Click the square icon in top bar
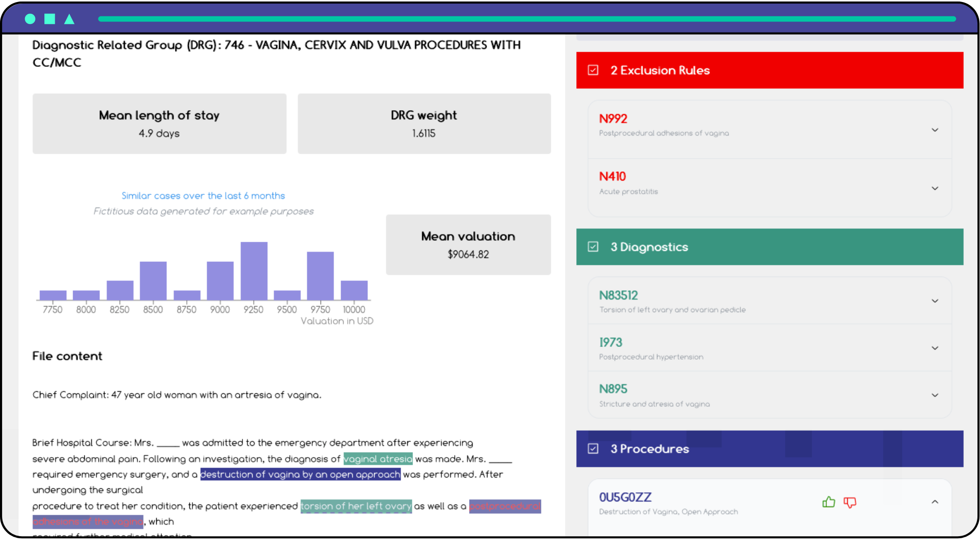Image resolution: width=980 pixels, height=551 pixels. coord(50,19)
